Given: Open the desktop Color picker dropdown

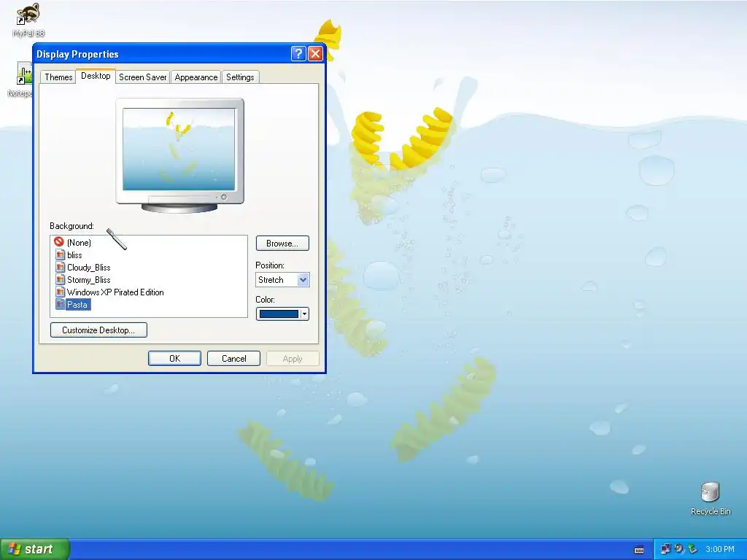Looking at the screenshot, I should (282, 314).
